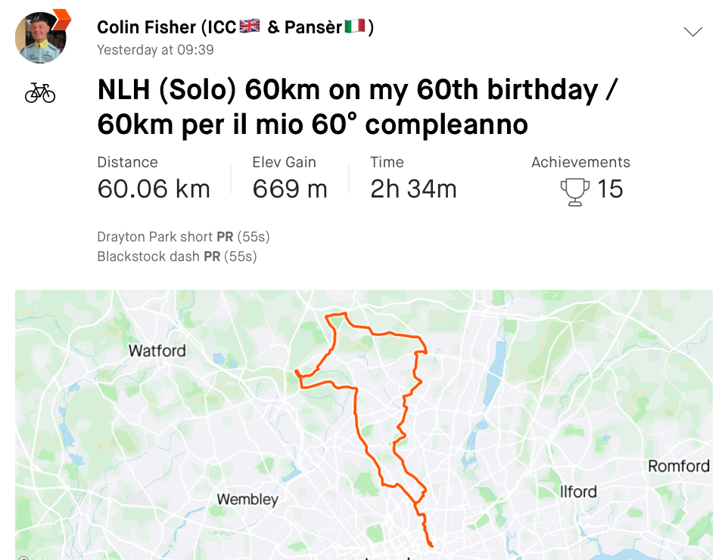Select the 669 m elevation gain stat

[x=290, y=189]
